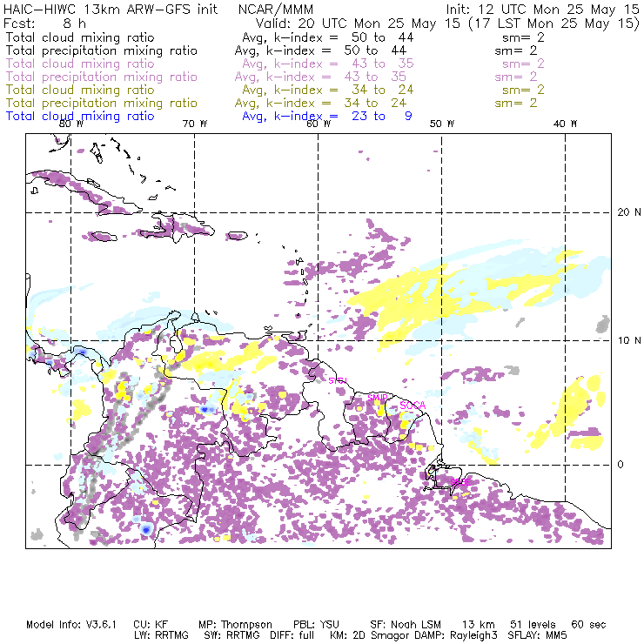The width and height of the screenshot is (644, 644).
Task: Click the '60 sec' timestep footer text
Action: coord(588,625)
